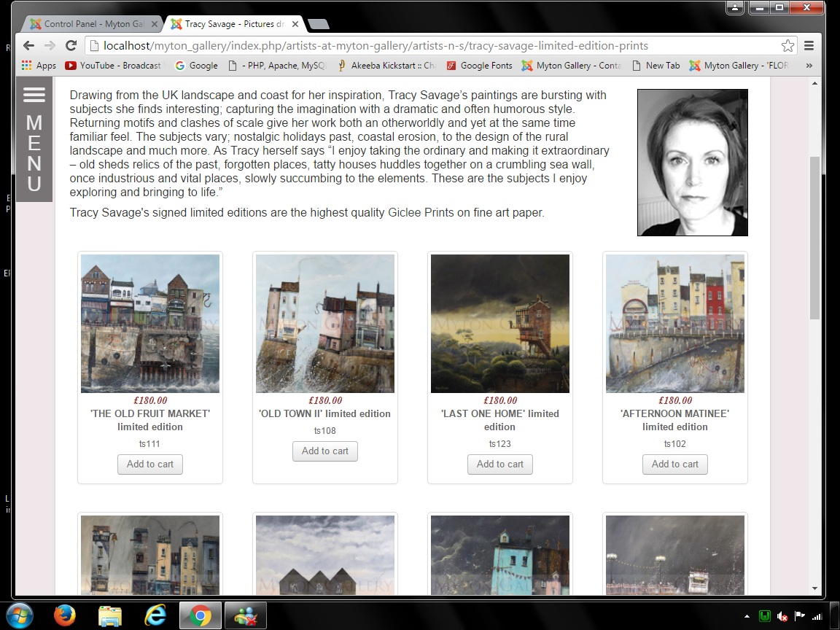840x630 pixels.
Task: Show hidden system tray icons
Action: tap(746, 617)
